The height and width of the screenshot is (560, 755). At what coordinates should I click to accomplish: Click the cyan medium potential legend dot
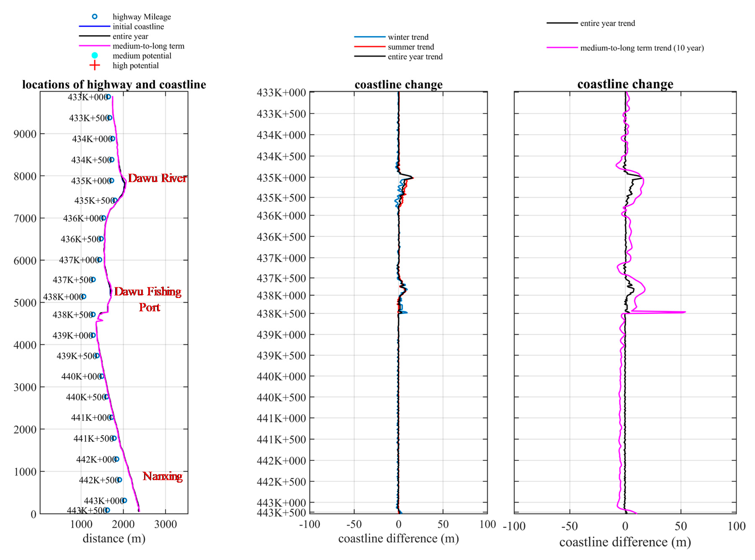pyautogui.click(x=95, y=55)
